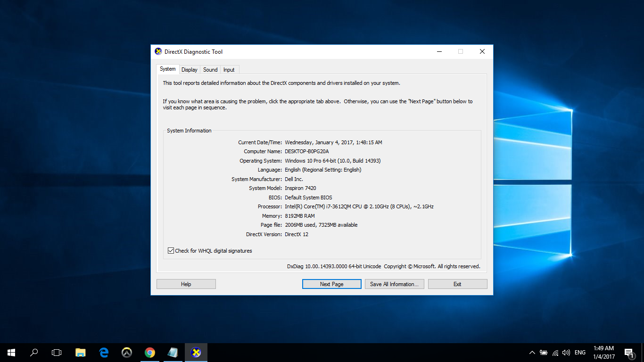Switch to the Input tab
The image size is (644, 362).
click(229, 70)
